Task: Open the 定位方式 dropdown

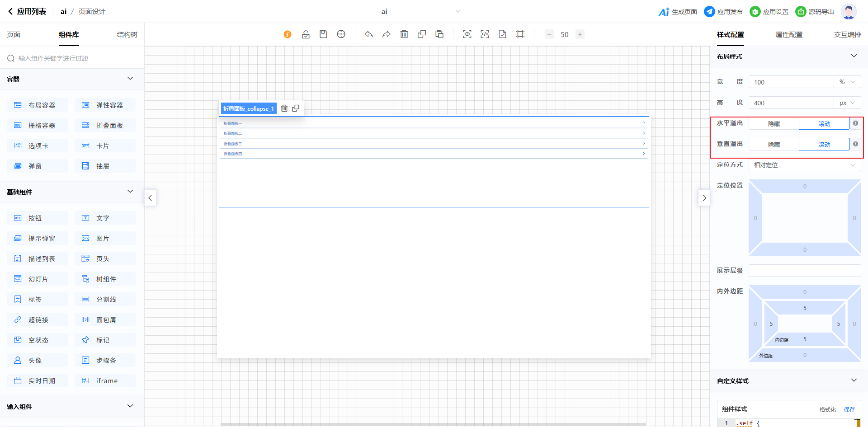Action: click(804, 165)
